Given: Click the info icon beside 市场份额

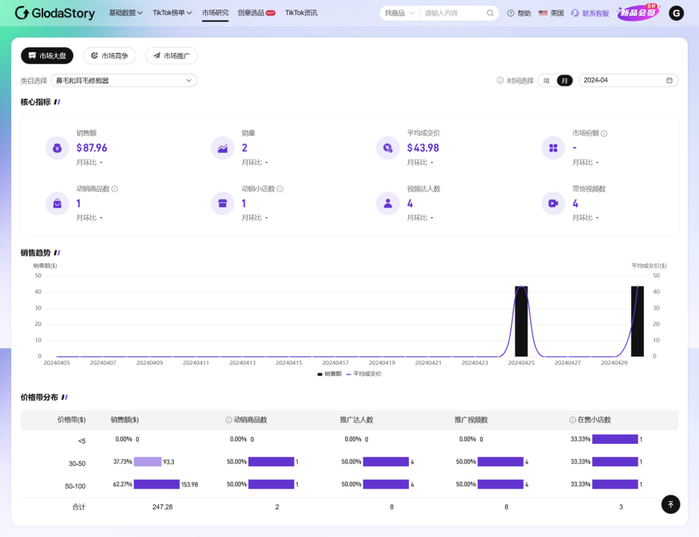Looking at the screenshot, I should [604, 133].
